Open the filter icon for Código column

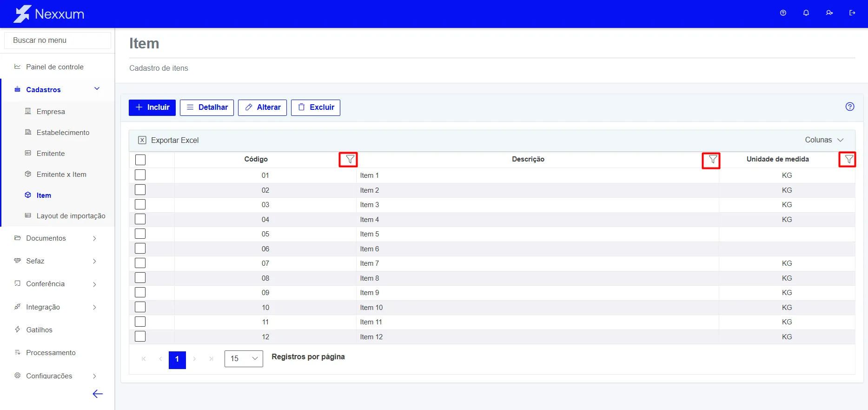coord(350,160)
